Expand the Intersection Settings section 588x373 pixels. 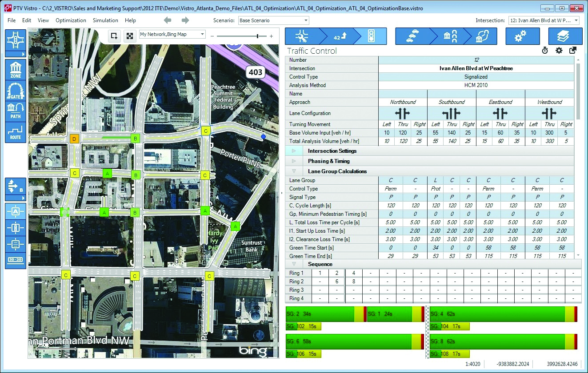[294, 151]
